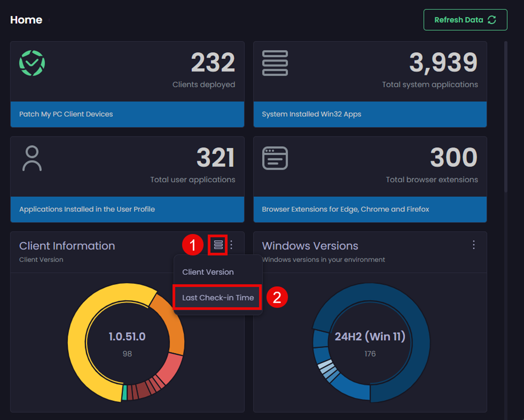Open Patch My PC Client Devices link
The width and height of the screenshot is (524, 420).
pos(66,114)
